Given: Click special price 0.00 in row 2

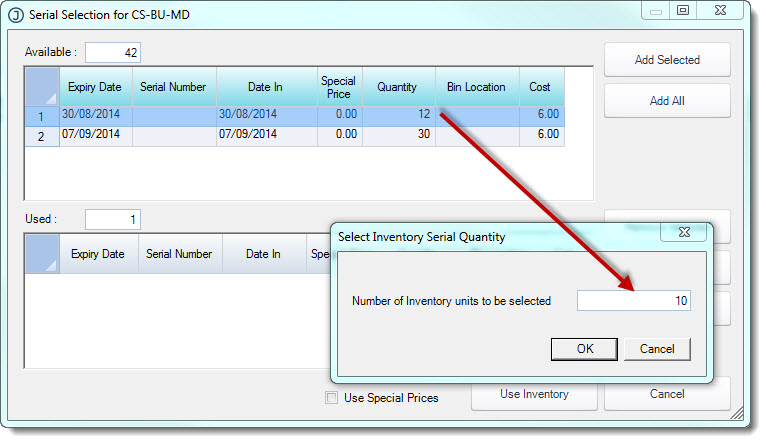Looking at the screenshot, I should pos(340,136).
